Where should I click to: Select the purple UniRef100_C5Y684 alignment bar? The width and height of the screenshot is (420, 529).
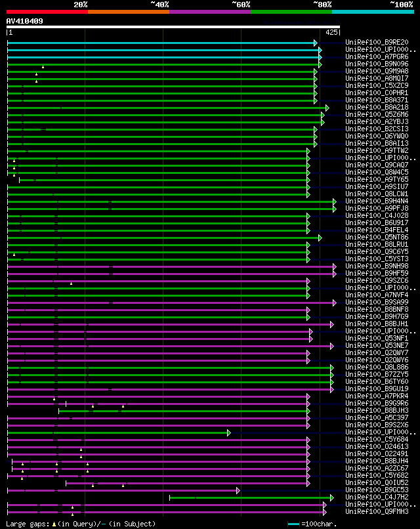pyautogui.click(x=159, y=440)
